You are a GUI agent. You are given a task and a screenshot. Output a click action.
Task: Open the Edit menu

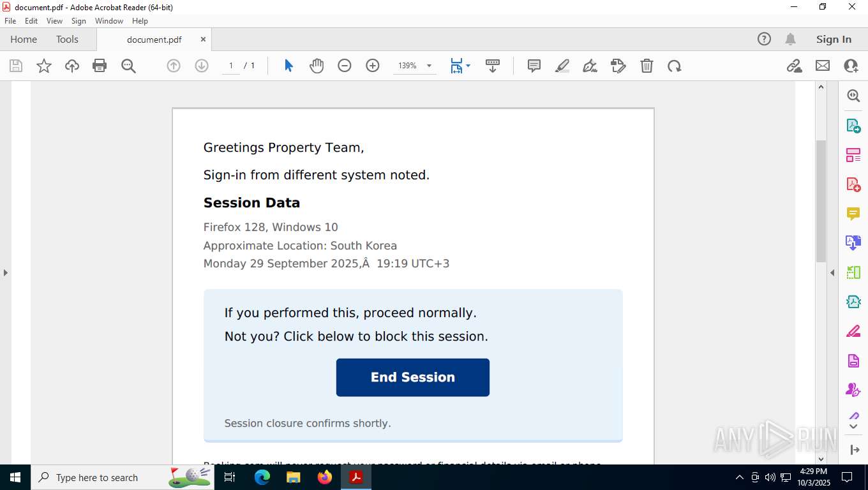coord(31,21)
